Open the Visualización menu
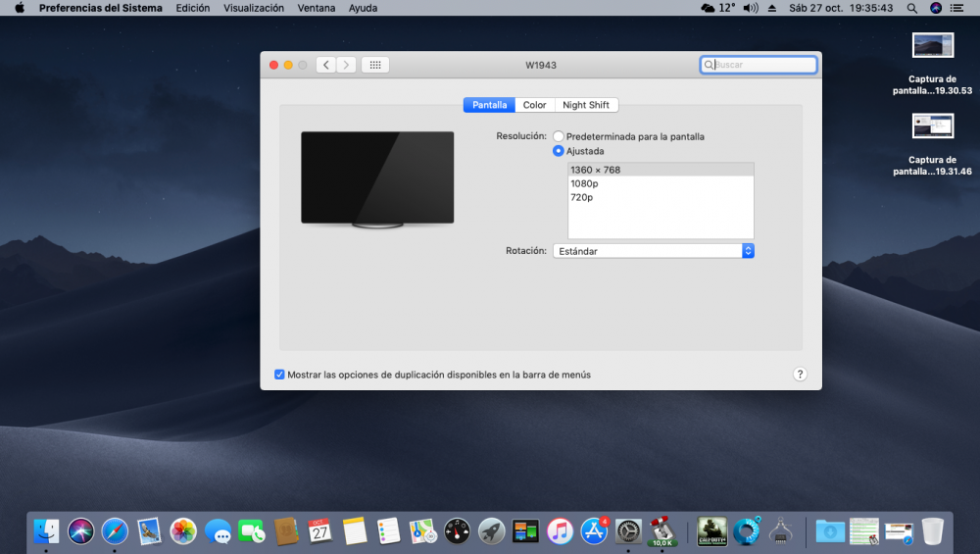This screenshot has width=980, height=554. click(254, 8)
